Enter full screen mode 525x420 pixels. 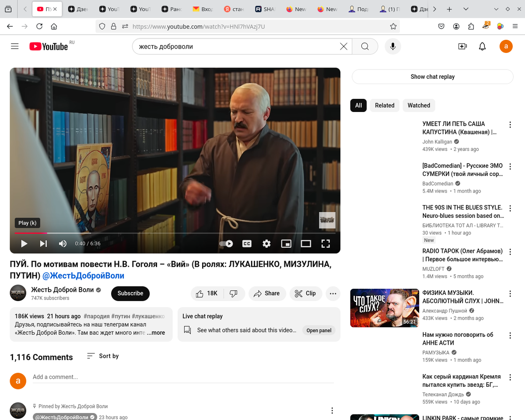(325, 244)
